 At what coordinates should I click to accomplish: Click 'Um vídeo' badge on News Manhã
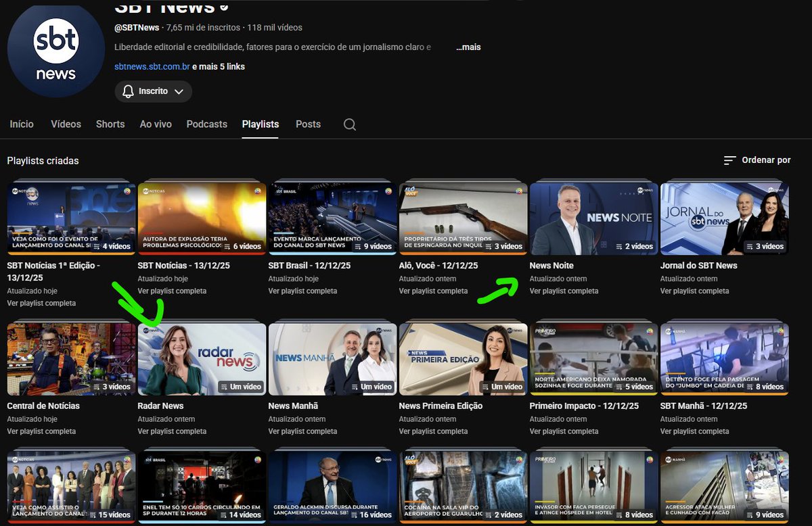(371, 387)
